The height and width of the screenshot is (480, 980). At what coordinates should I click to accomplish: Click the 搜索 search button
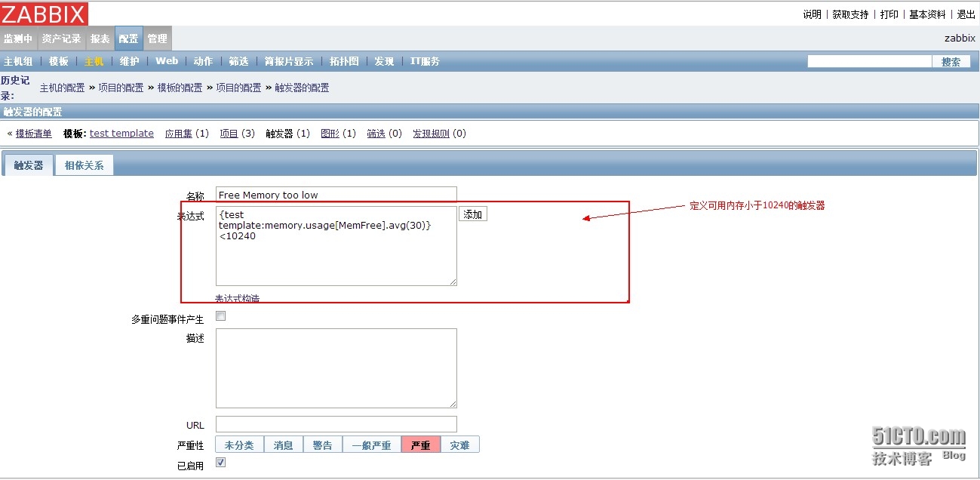[951, 62]
